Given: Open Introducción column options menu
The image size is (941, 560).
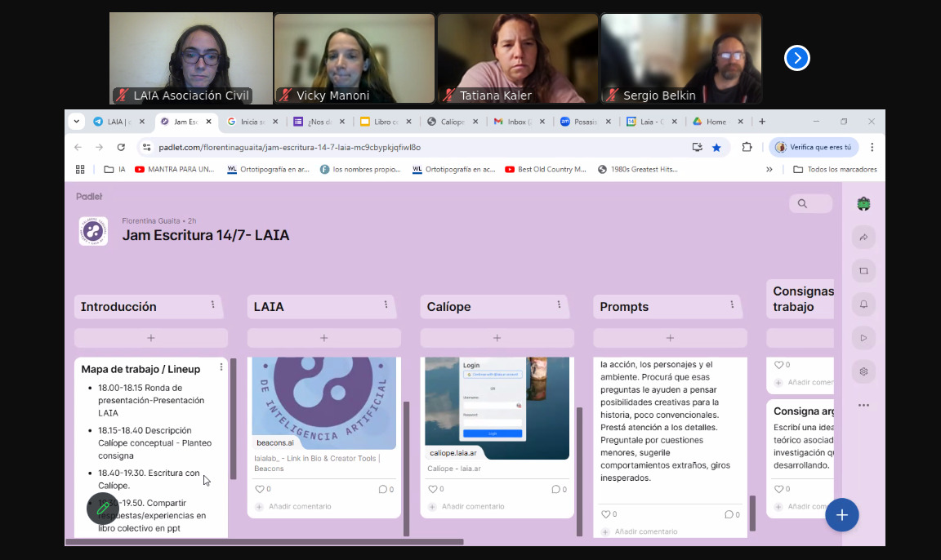Looking at the screenshot, I should point(212,304).
